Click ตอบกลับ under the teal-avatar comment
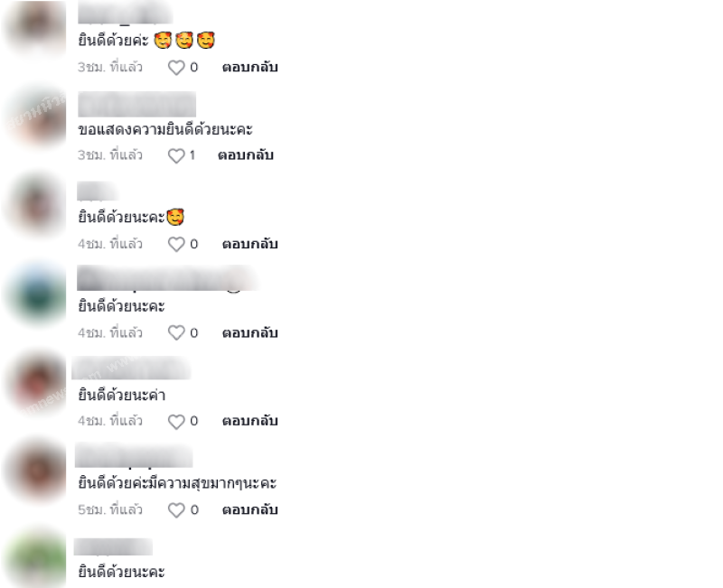 click(x=250, y=332)
